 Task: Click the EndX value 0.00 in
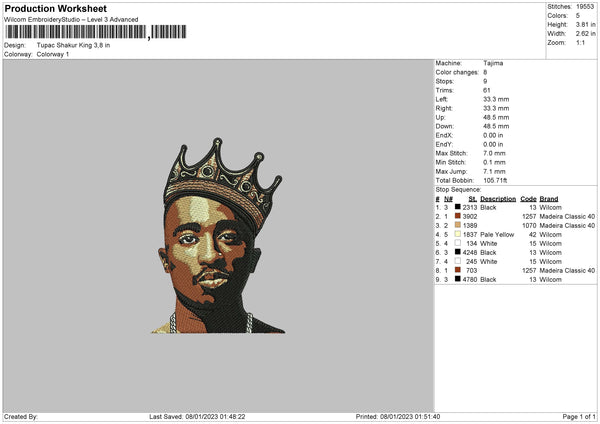(x=493, y=135)
